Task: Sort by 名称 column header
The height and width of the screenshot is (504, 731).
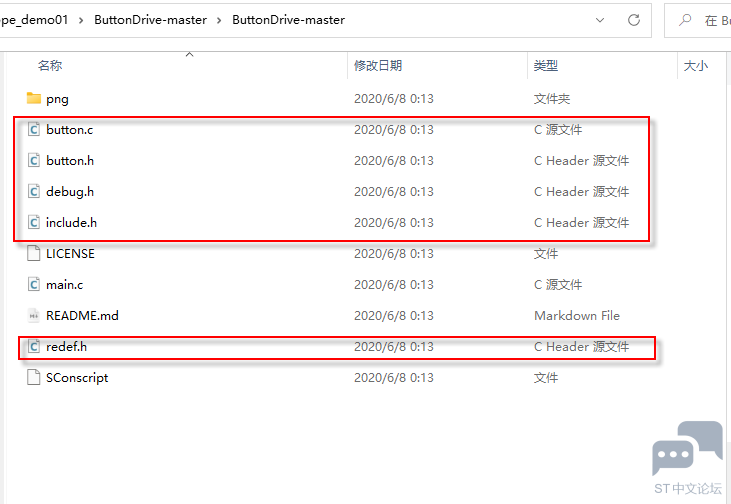Action: tap(50, 66)
